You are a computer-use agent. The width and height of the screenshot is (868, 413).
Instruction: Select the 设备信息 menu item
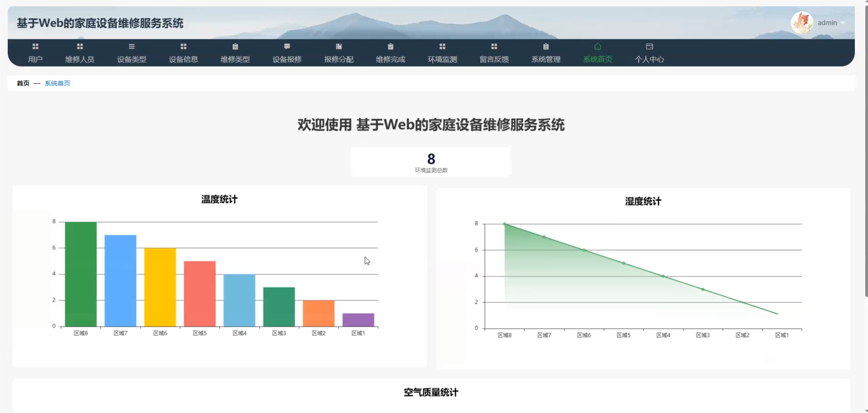click(x=183, y=59)
